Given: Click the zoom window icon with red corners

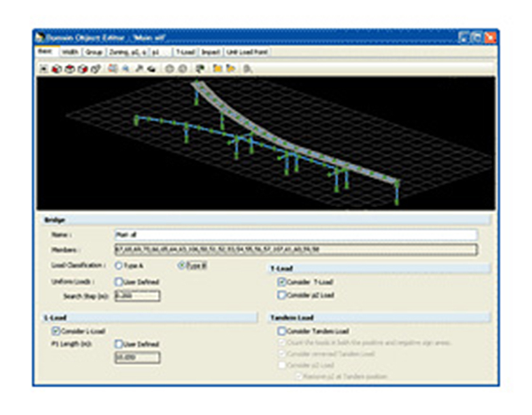Looking at the screenshot, I should pos(113,69).
